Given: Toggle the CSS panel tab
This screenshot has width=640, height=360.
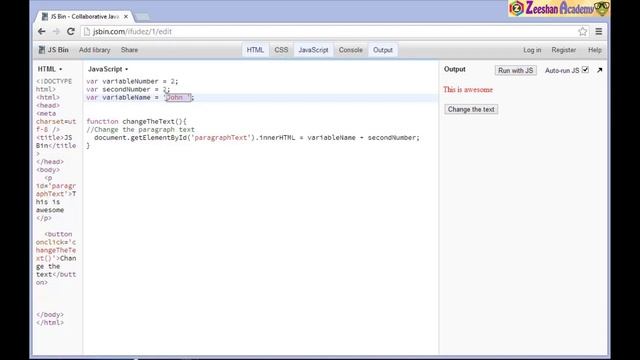Looking at the screenshot, I should 281,50.
